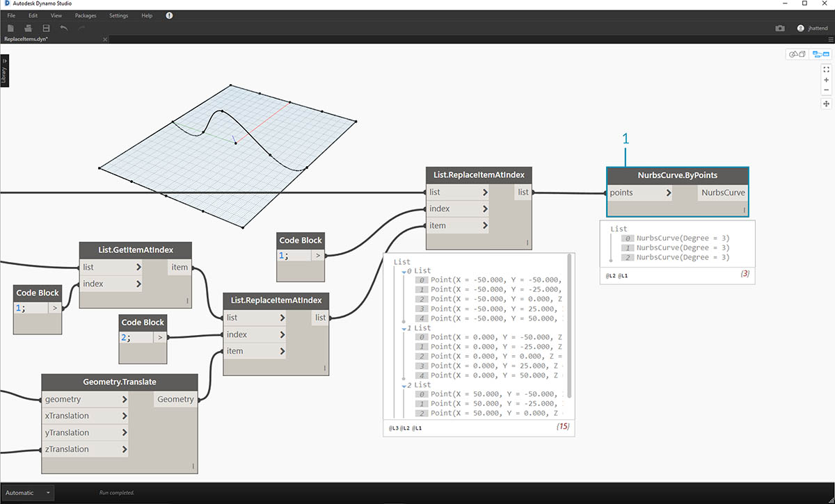Click the Zoom to Fit icon
Viewport: 835px width, 504px height.
click(x=826, y=70)
